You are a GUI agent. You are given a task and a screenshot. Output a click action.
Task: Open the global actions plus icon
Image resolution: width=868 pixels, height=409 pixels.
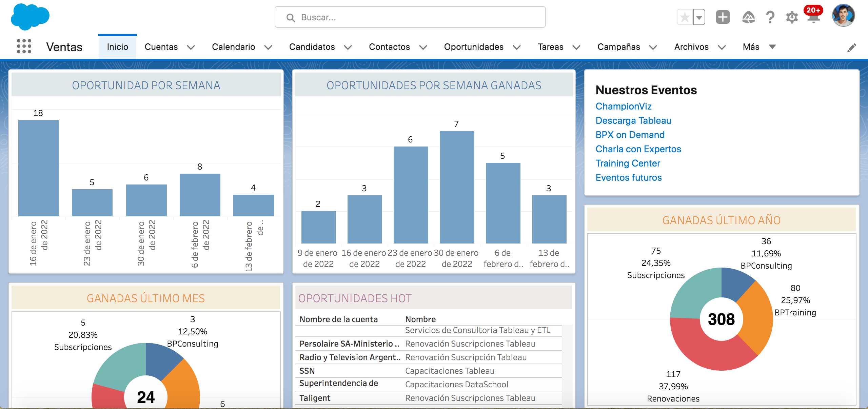click(723, 17)
